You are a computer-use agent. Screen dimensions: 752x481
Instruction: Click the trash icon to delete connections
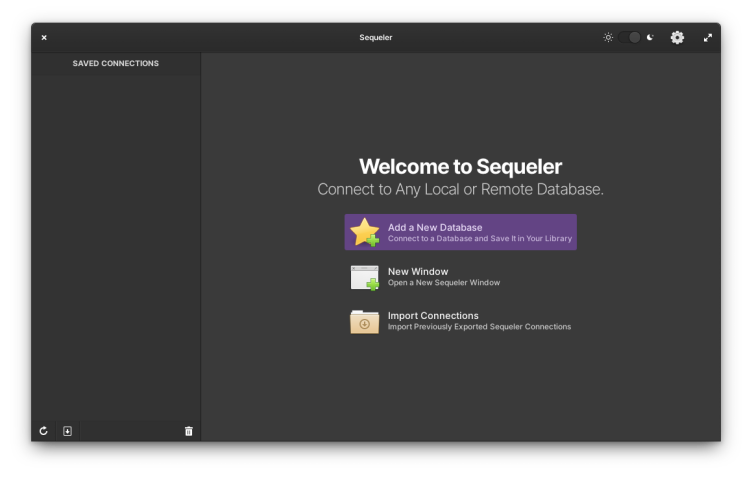click(x=188, y=431)
